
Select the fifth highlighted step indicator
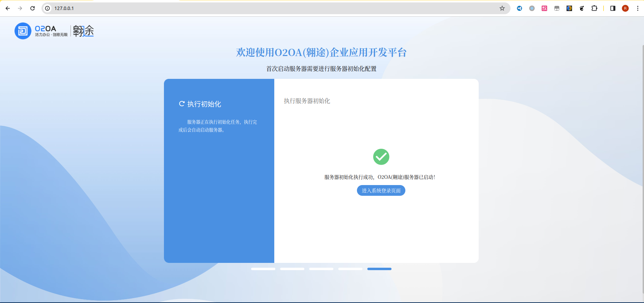point(379,269)
